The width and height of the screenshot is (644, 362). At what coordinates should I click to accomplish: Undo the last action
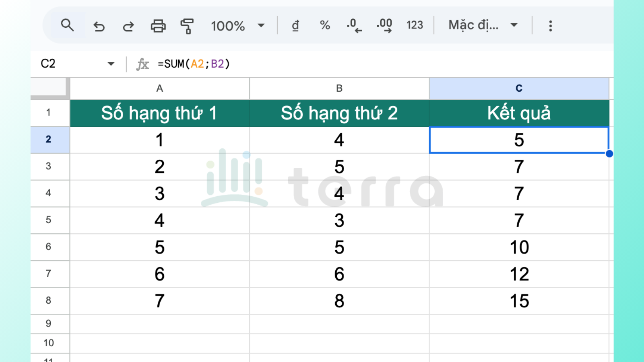(99, 27)
